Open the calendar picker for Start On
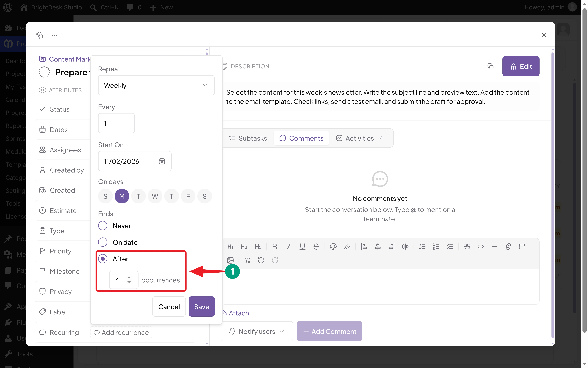The width and height of the screenshot is (588, 368). [x=162, y=161]
